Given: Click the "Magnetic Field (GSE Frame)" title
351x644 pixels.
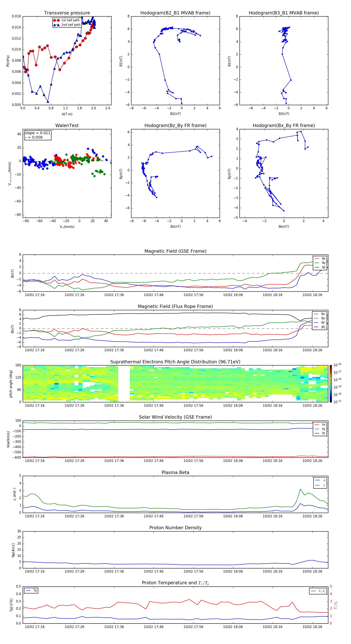Looking at the screenshot, I should click(175, 251).
